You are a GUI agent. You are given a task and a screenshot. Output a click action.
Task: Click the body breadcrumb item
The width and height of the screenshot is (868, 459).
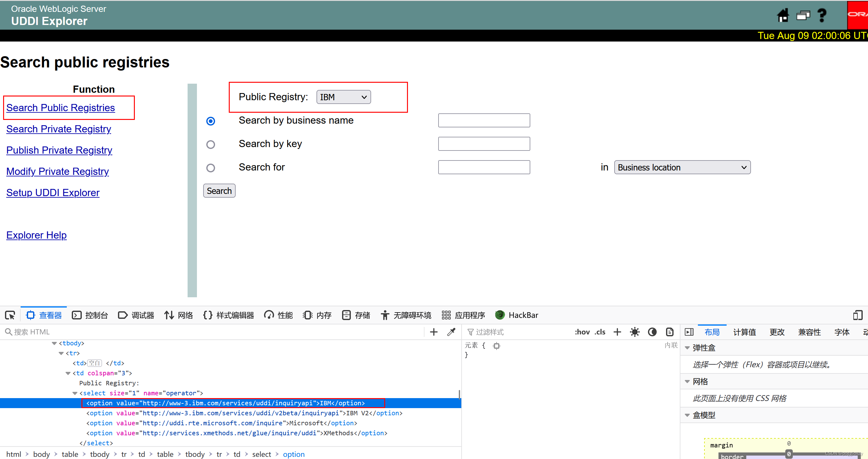pyautogui.click(x=42, y=454)
